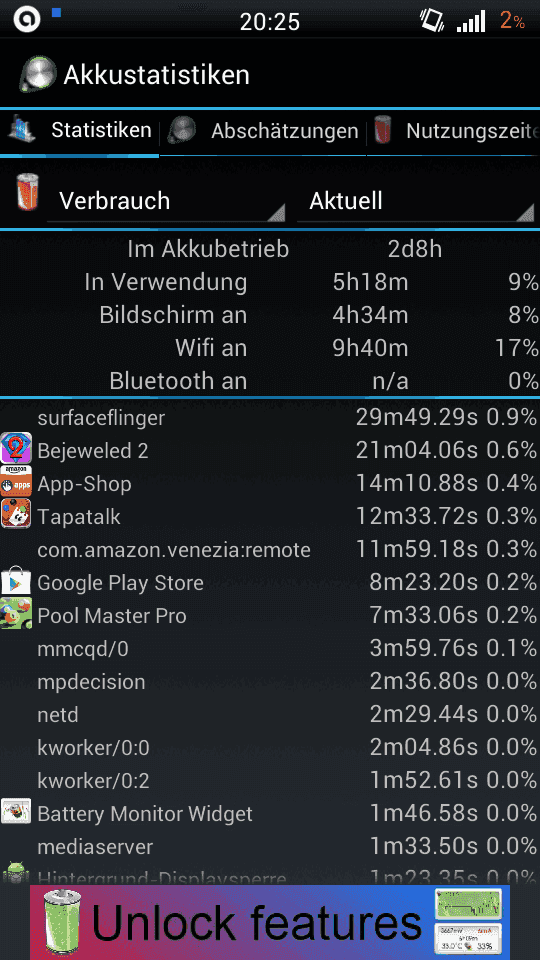
Task: Open the surfaceflinger process entry
Action: point(270,418)
